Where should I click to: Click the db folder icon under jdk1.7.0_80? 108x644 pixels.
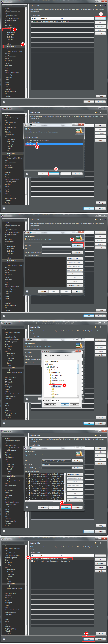pos(53,391)
